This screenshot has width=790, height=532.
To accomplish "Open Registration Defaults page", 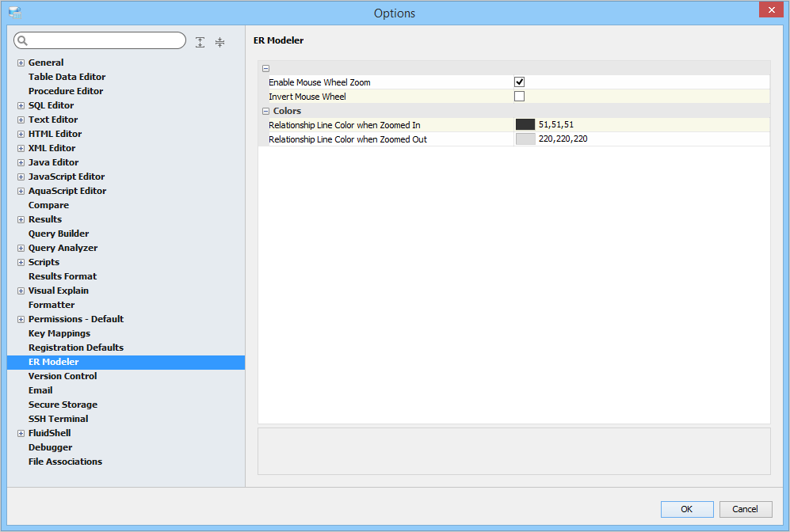I will 76,348.
